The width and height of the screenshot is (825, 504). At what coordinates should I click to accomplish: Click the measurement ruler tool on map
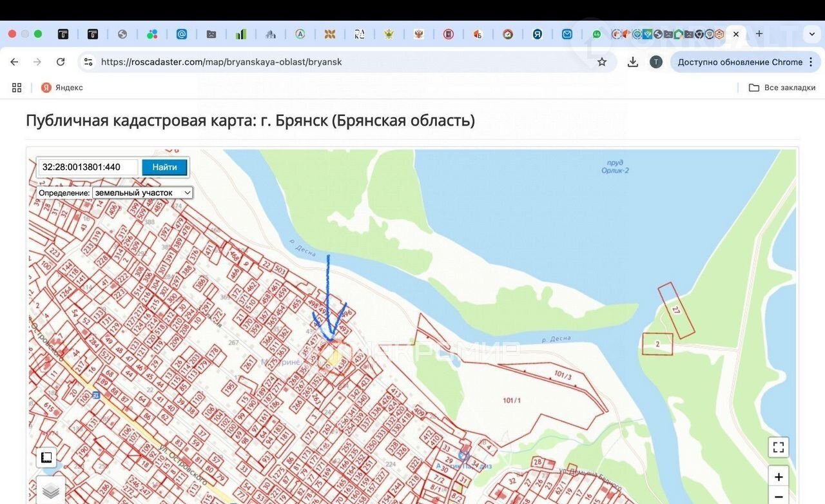[46, 458]
